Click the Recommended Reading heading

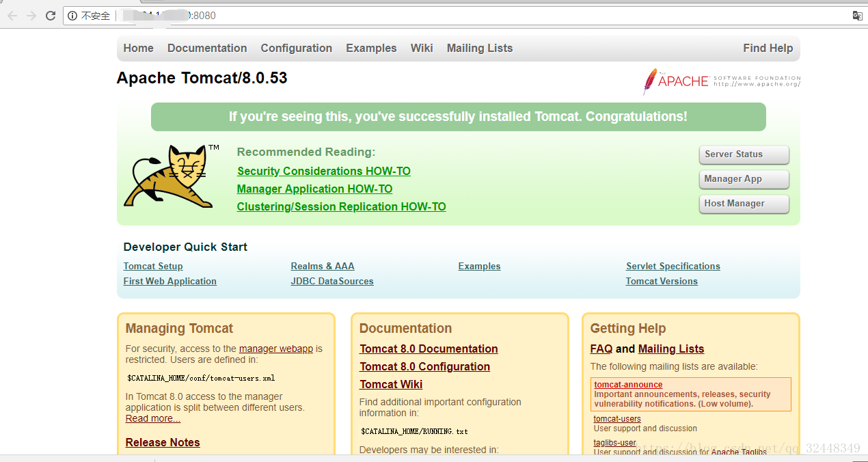tap(306, 152)
